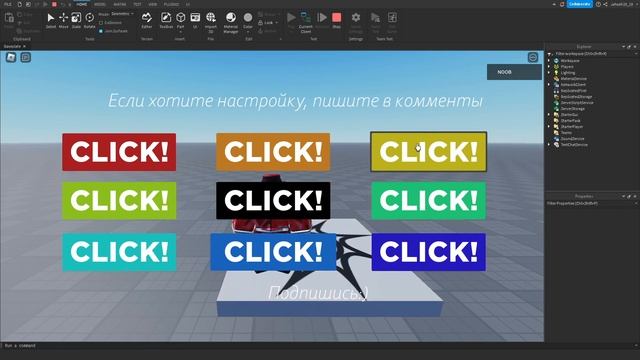Open the chat icon in viewport

point(26,58)
